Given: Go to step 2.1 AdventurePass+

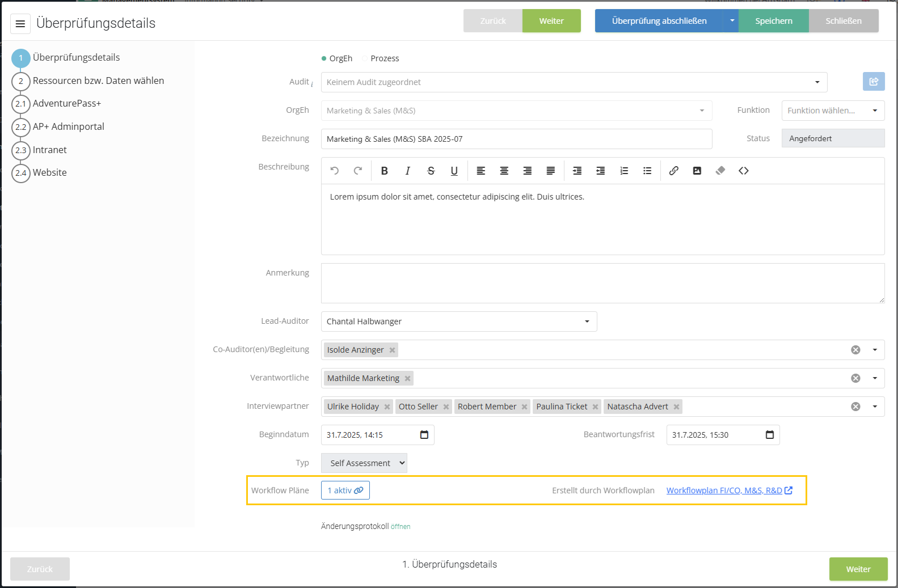Looking at the screenshot, I should (x=66, y=104).
